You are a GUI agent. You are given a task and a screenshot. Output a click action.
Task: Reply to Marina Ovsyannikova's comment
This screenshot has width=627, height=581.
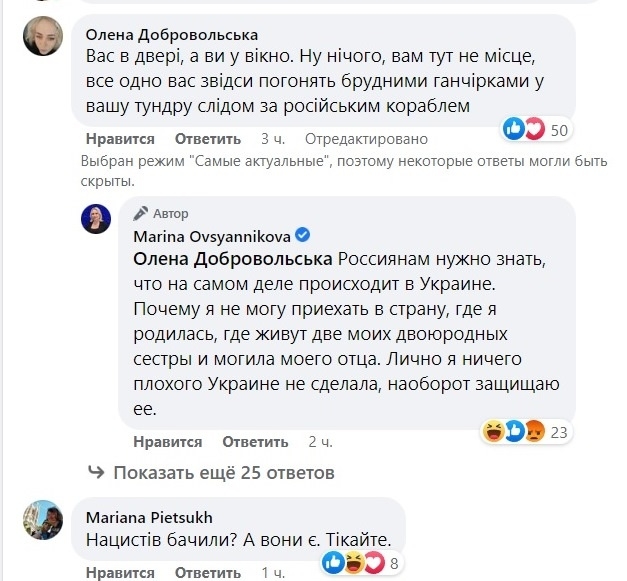tap(255, 441)
